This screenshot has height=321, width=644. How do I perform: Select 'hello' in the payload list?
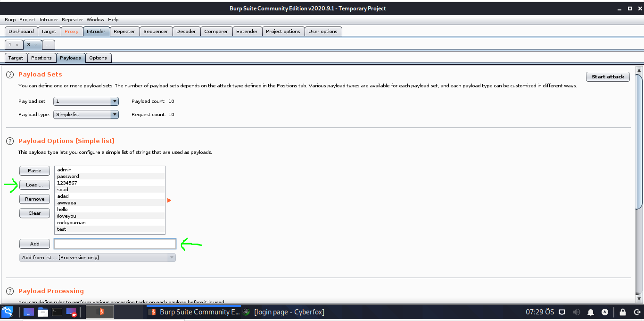110,209
